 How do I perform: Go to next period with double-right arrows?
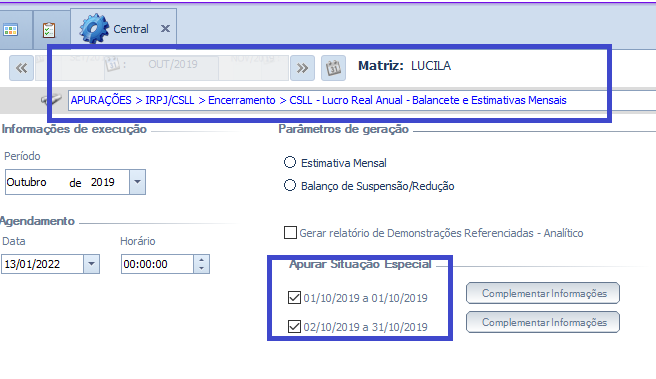click(302, 68)
